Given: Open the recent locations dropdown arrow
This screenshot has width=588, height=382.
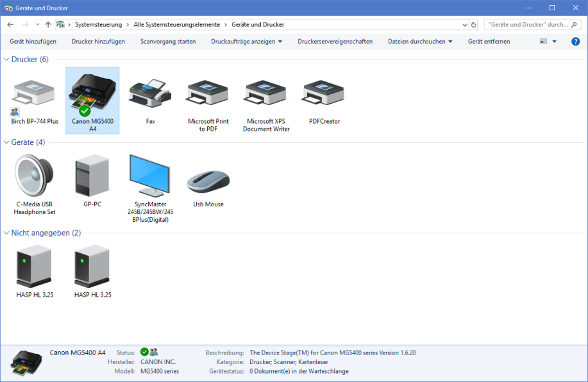Looking at the screenshot, I should [x=37, y=25].
